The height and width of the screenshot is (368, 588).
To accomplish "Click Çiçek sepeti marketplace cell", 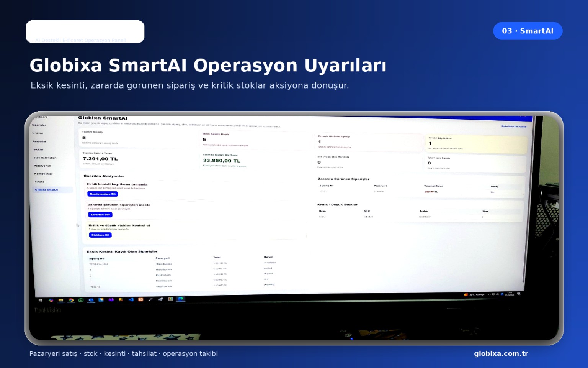I will click(x=163, y=275).
